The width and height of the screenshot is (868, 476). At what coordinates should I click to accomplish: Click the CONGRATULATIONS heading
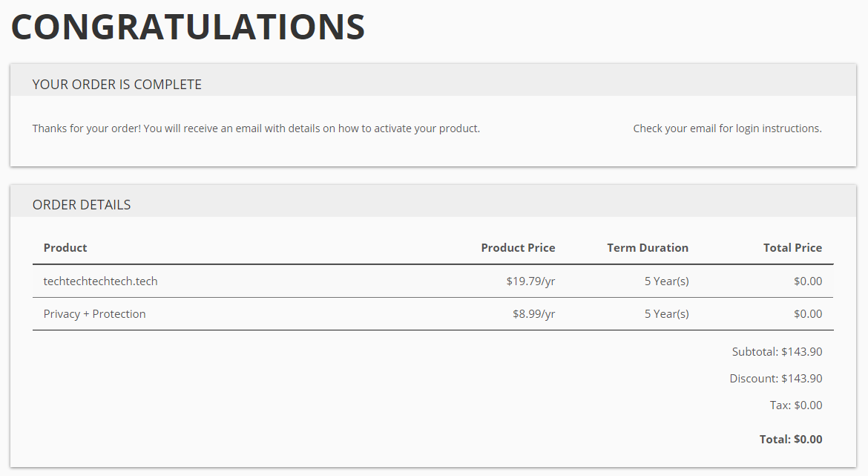(x=188, y=27)
